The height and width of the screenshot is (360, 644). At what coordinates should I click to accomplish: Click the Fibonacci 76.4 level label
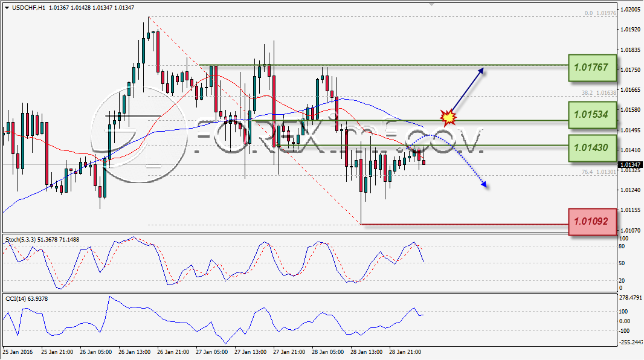point(599,172)
